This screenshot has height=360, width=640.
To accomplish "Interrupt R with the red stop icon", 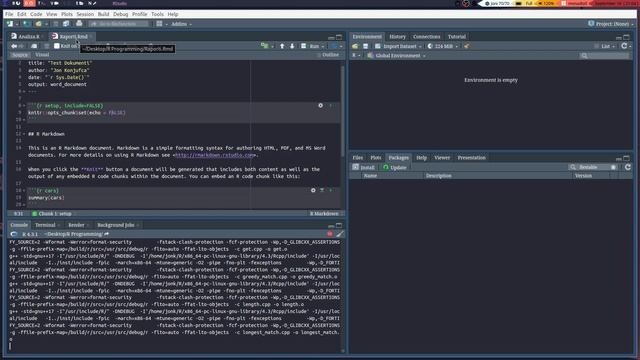I will pyautogui.click(x=330, y=234).
